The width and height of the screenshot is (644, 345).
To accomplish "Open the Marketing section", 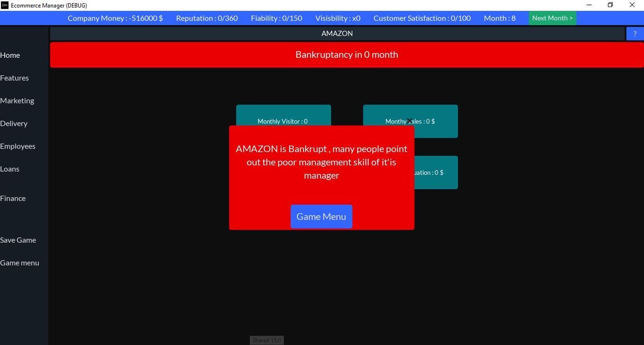I will tap(17, 101).
